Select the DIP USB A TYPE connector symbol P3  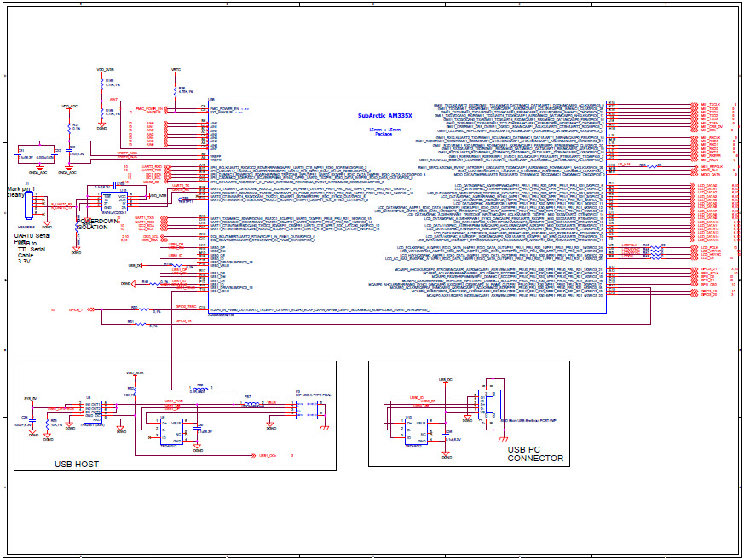tap(307, 408)
